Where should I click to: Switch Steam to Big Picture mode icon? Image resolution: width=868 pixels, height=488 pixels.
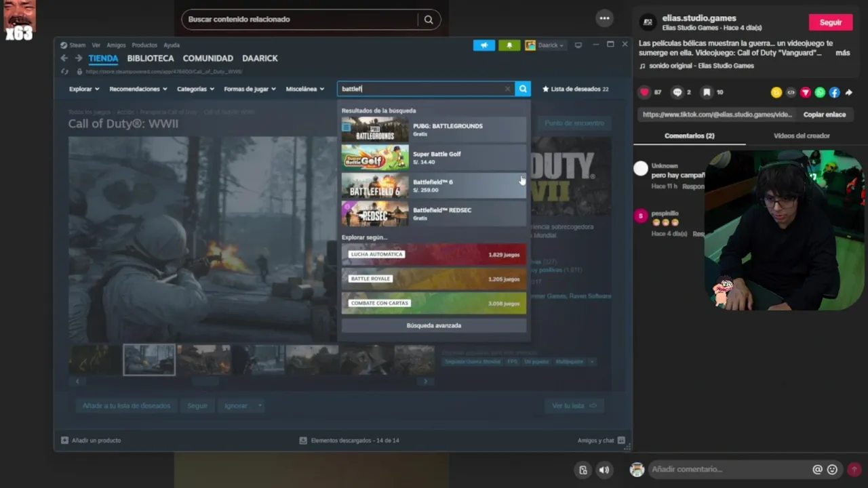point(578,45)
